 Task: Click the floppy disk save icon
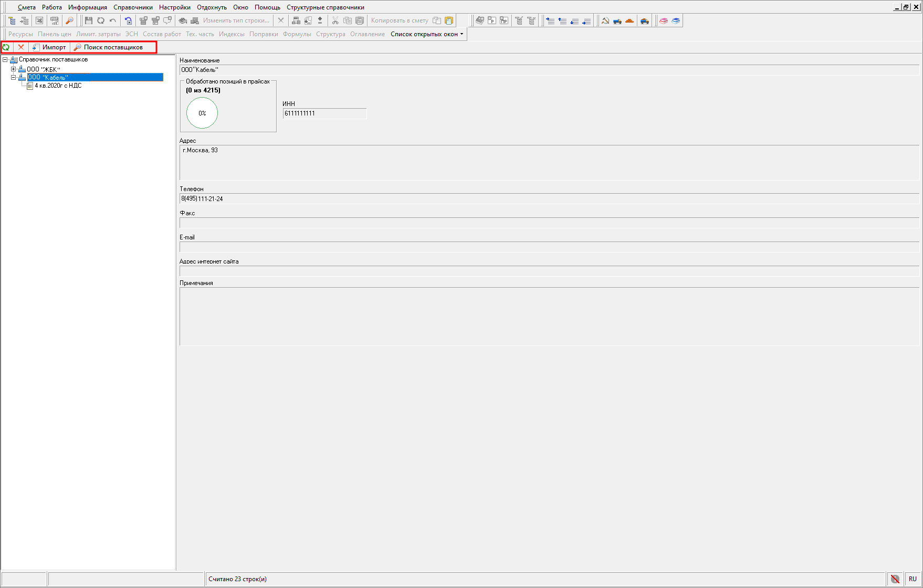88,20
